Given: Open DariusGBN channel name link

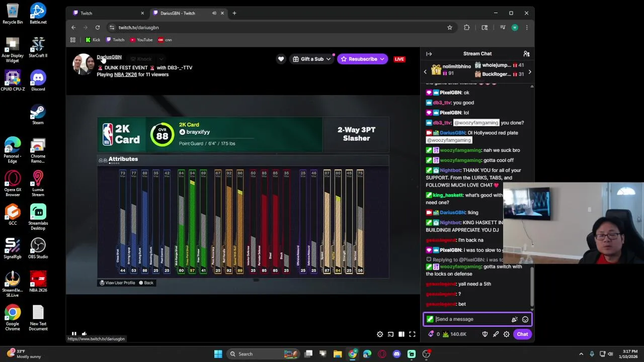Looking at the screenshot, I should 109,57.
